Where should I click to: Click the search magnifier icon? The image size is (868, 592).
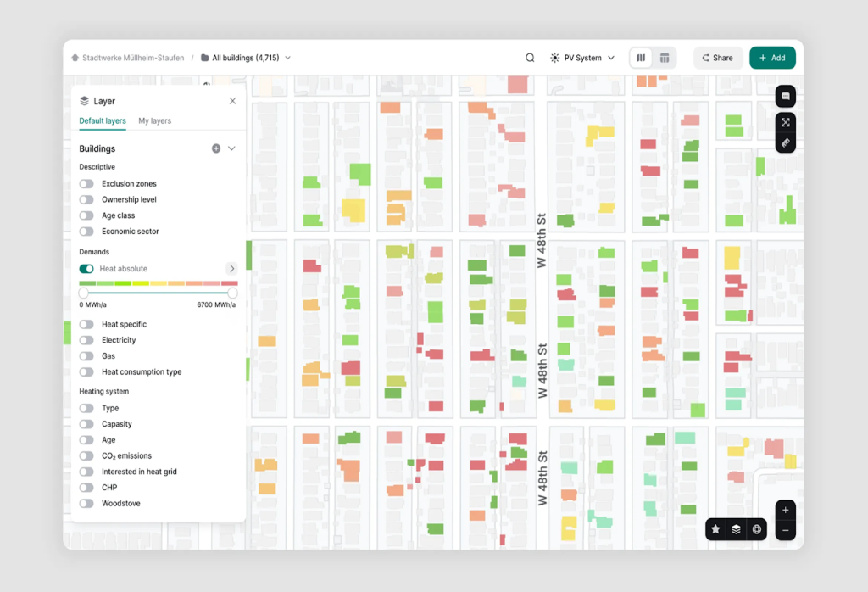pyautogui.click(x=530, y=58)
